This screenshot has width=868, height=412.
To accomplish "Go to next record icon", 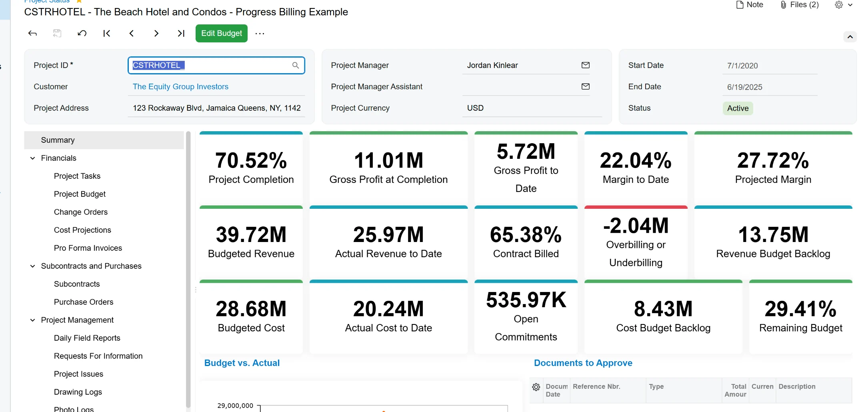I will [x=156, y=33].
